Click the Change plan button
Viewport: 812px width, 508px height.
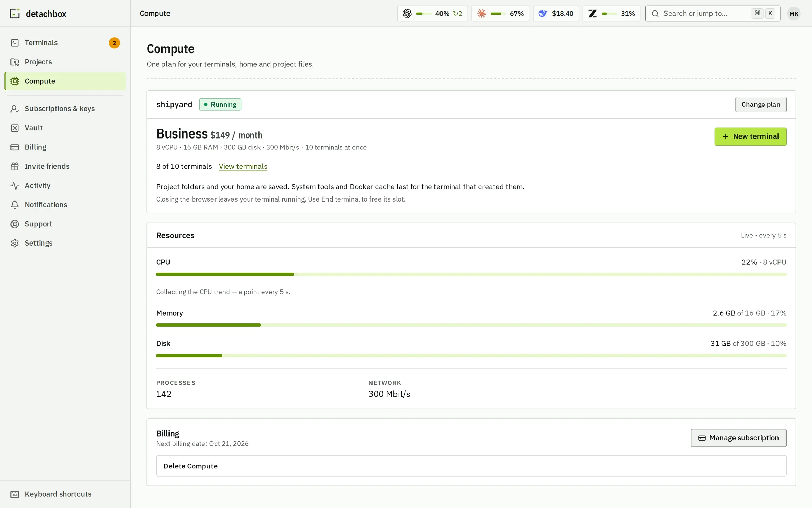click(x=761, y=104)
